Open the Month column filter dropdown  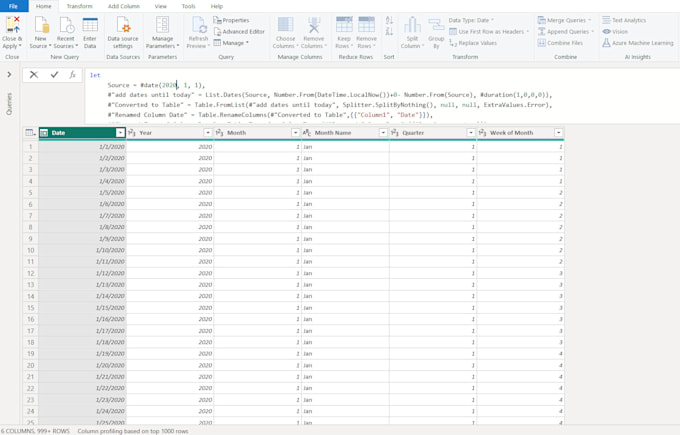(295, 133)
